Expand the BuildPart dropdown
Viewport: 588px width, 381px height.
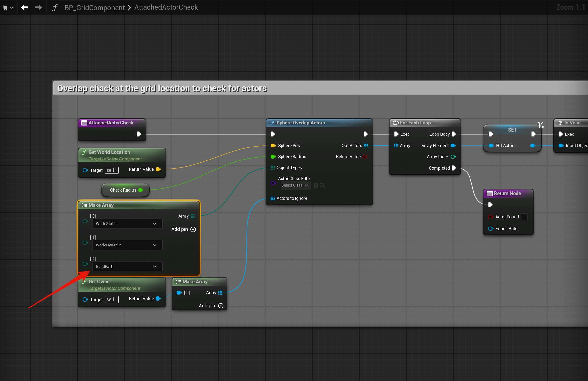click(127, 266)
